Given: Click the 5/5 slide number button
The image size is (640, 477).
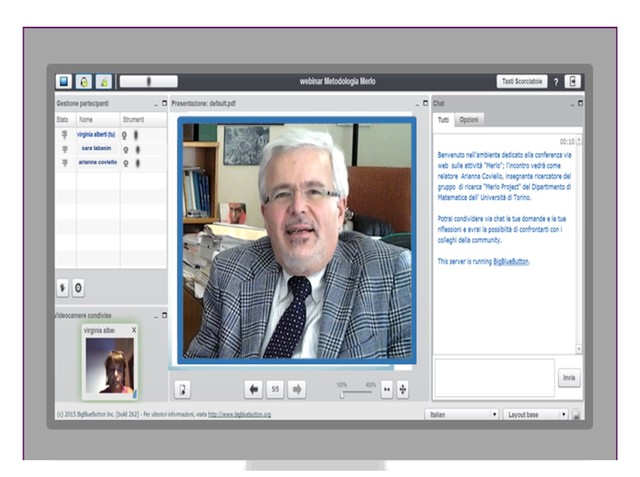Looking at the screenshot, I should point(275,389).
